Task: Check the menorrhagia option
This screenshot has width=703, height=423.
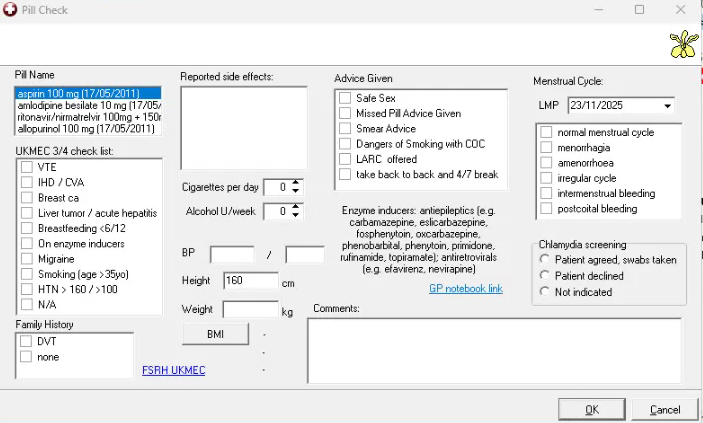Action: (546, 148)
